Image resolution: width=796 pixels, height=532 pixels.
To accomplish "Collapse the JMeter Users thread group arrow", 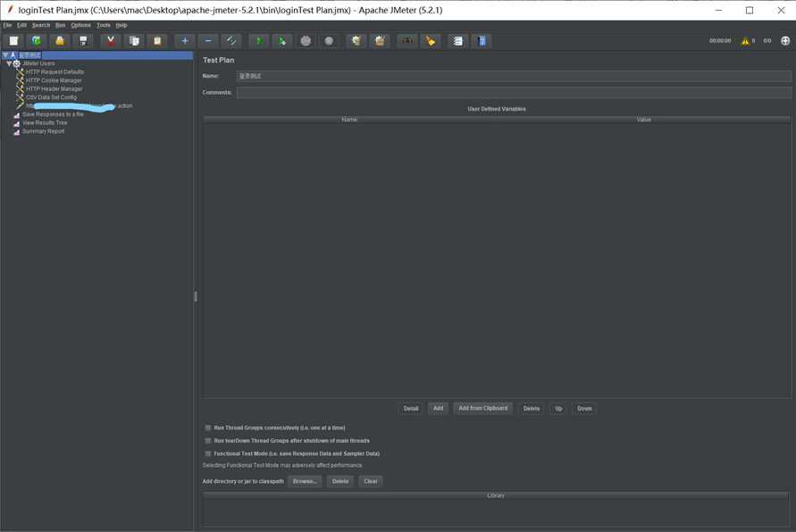I will 9,64.
